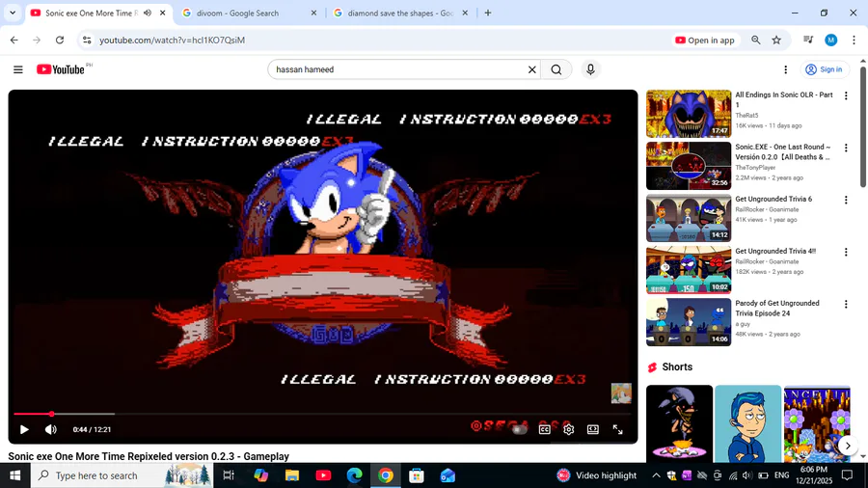868x488 pixels.
Task: View site information icon in the address bar
Action: tap(87, 40)
